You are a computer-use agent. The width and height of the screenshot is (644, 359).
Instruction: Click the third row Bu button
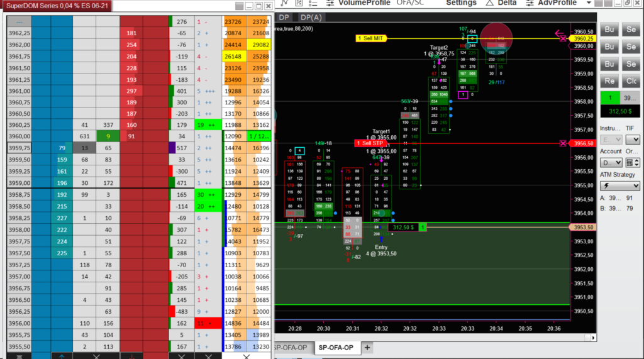coord(609,64)
